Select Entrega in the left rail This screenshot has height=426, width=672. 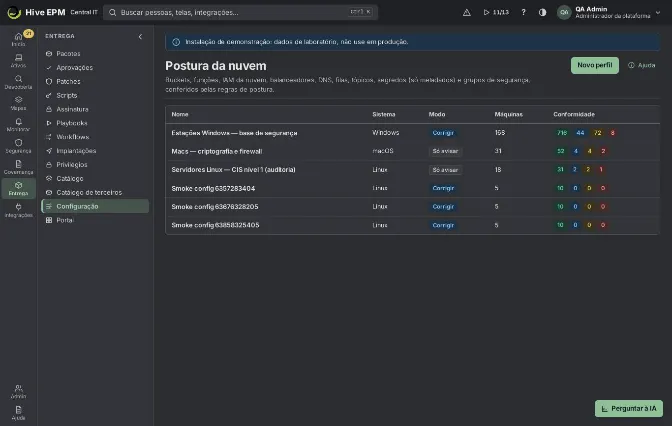[18, 189]
